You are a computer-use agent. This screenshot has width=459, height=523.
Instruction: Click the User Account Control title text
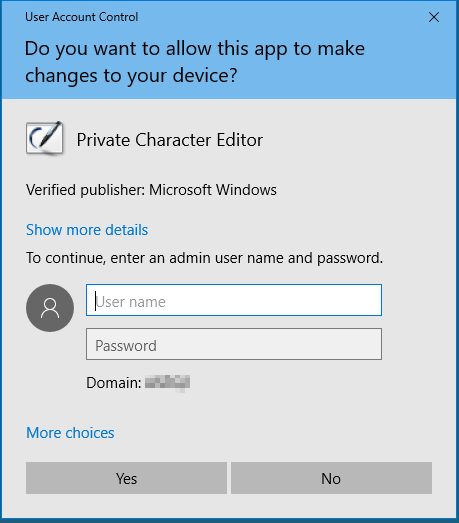coord(82,17)
